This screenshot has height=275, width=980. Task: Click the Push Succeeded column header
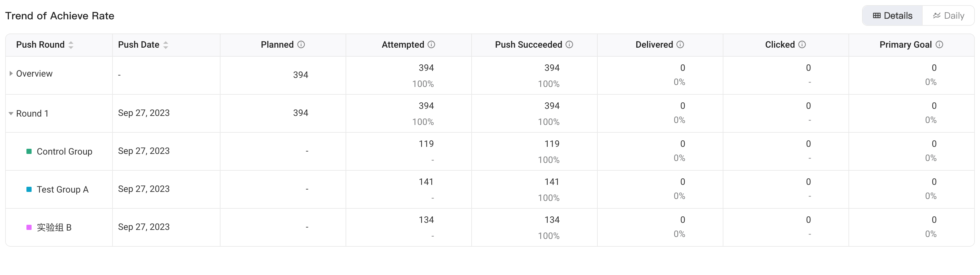click(528, 44)
